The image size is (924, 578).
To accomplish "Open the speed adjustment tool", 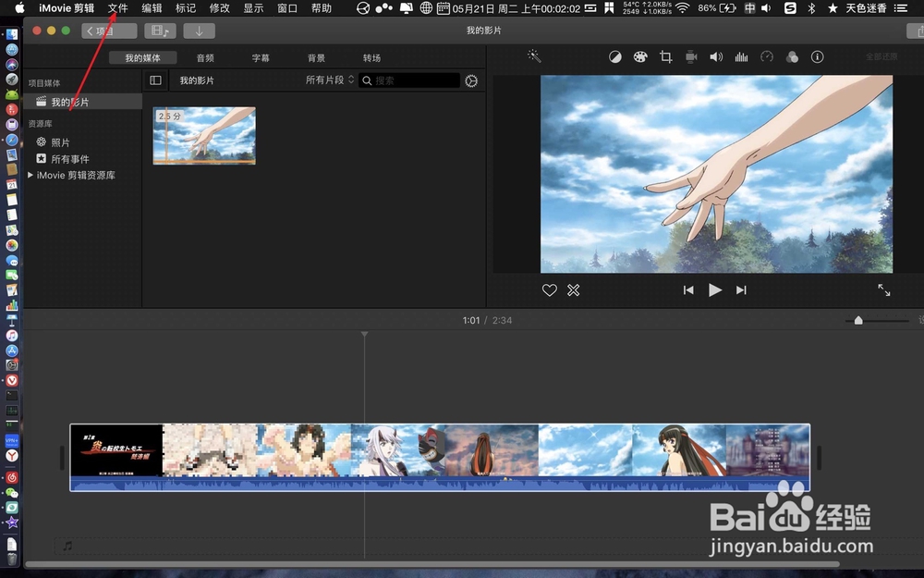I will pos(767,57).
